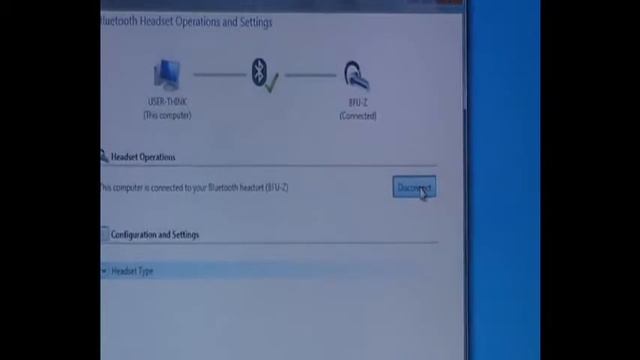The width and height of the screenshot is (640, 360).
Task: Click the Headset Operations section icon
Action: (104, 156)
